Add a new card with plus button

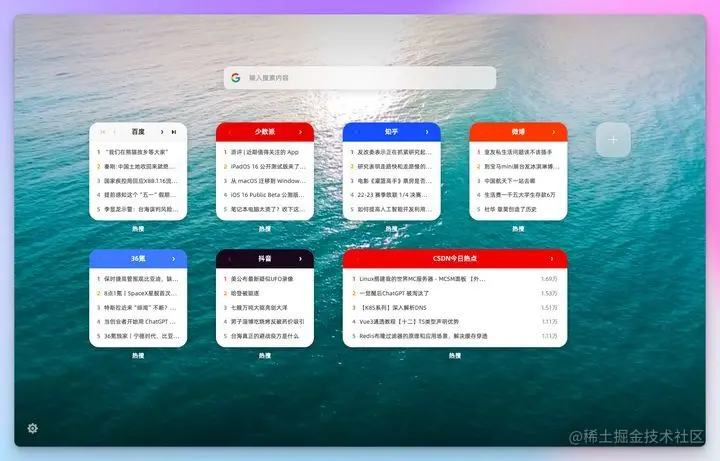tap(613, 140)
